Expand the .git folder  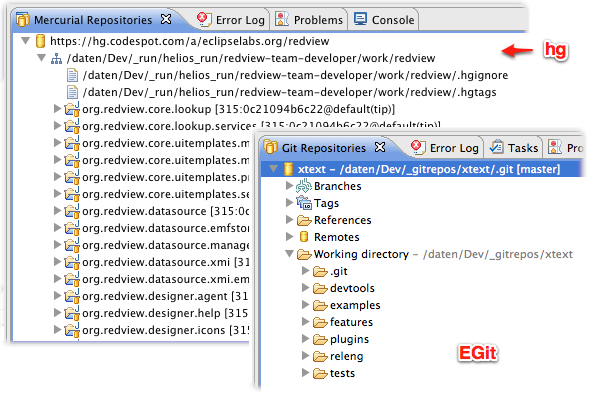[305, 271]
